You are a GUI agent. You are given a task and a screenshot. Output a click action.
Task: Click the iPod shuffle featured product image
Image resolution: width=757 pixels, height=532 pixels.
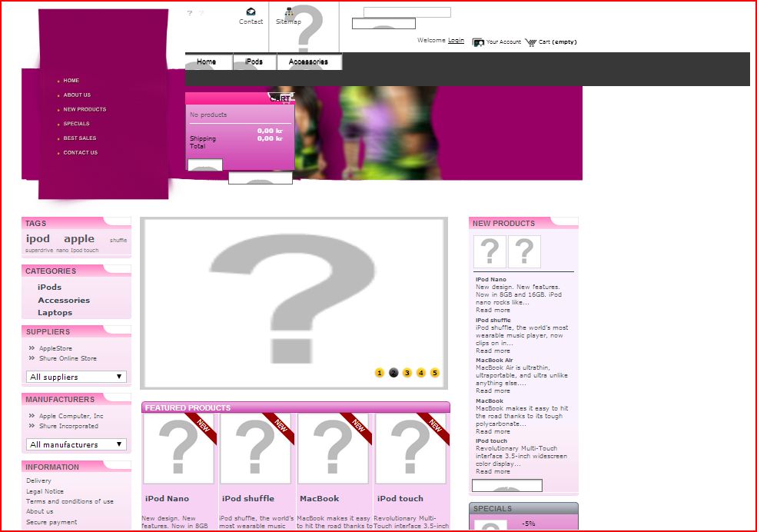(x=256, y=448)
